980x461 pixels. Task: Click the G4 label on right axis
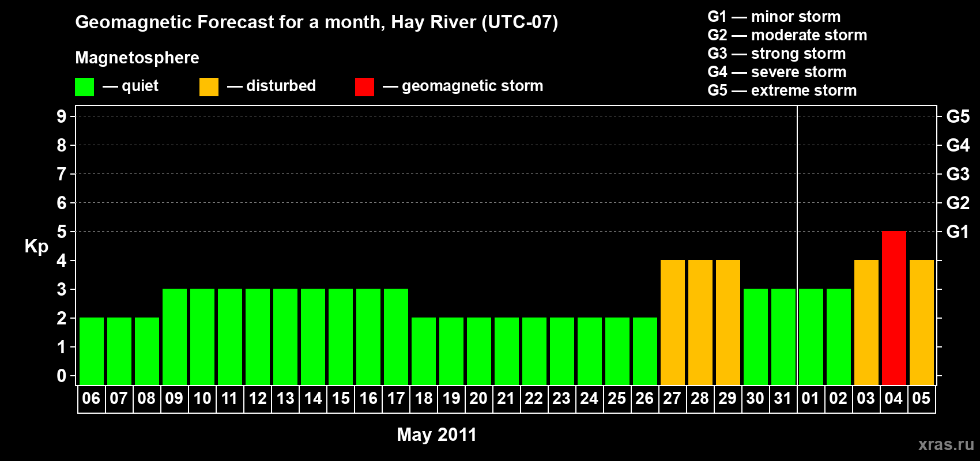click(958, 145)
